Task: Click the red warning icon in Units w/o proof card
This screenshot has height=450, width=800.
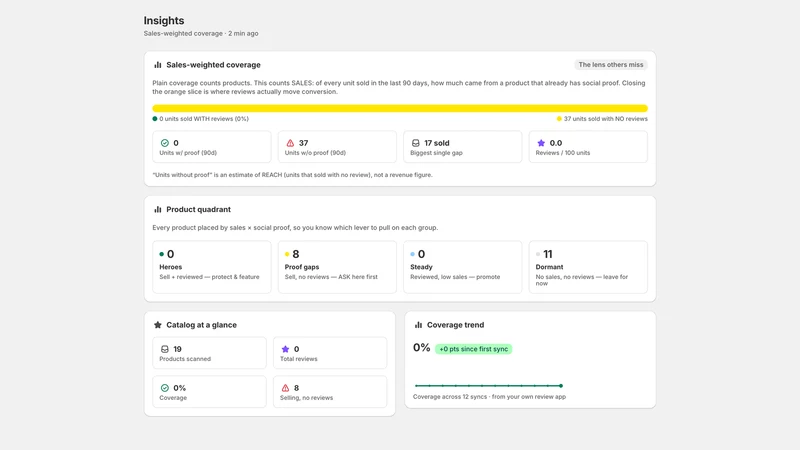Action: tap(290, 143)
